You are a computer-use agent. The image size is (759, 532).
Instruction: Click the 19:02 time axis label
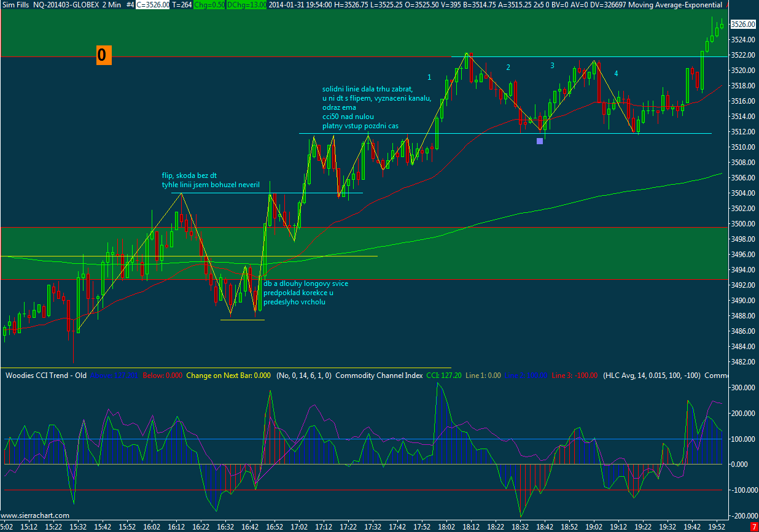[x=594, y=527]
